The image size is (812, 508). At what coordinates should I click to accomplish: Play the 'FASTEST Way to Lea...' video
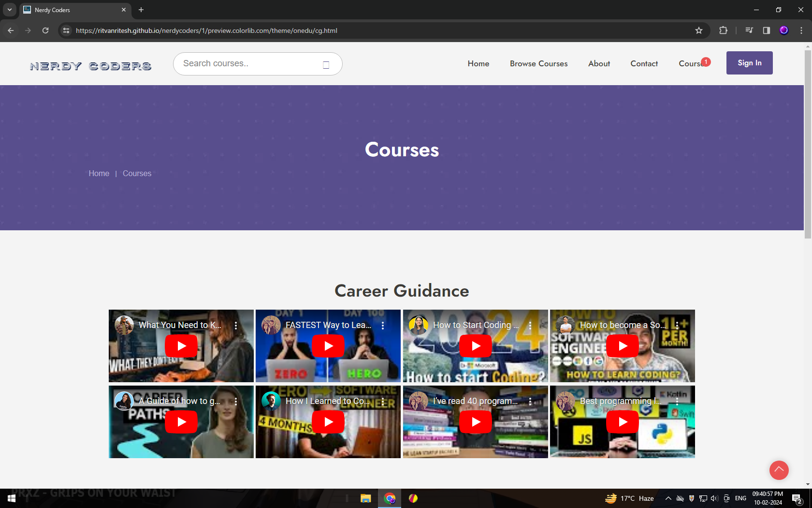[x=328, y=346]
